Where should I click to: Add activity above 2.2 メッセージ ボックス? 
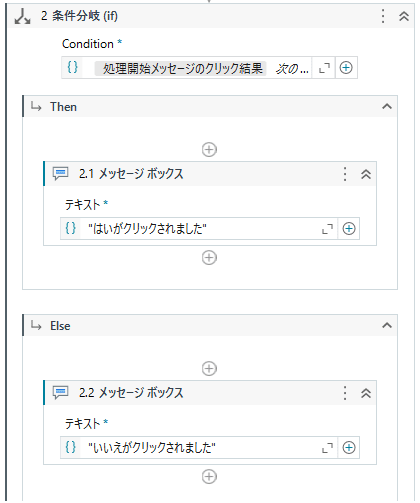209,369
